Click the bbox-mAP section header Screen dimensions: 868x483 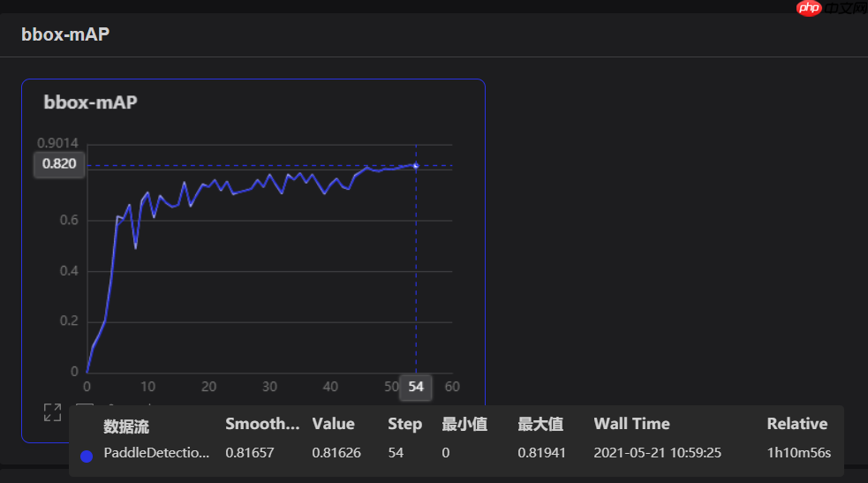(65, 34)
